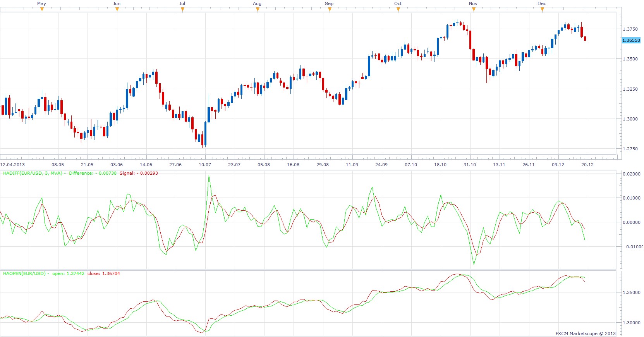The height and width of the screenshot is (337, 644).
Task: Click the 12.04.2013 date label on axis
Action: tap(12, 165)
